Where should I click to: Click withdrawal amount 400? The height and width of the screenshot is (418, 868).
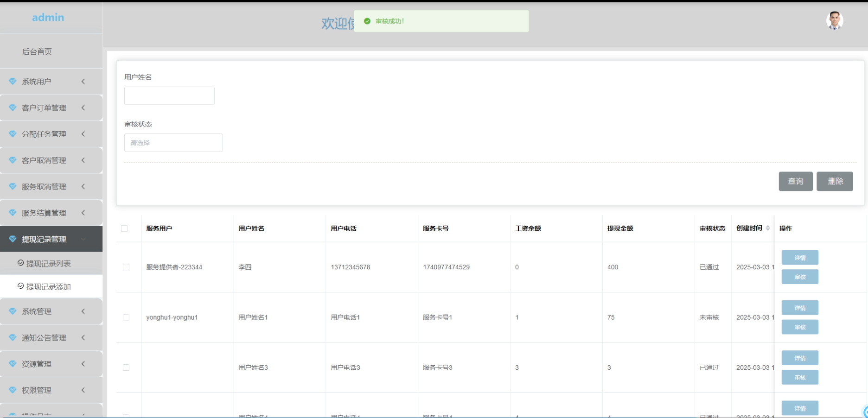(x=613, y=267)
